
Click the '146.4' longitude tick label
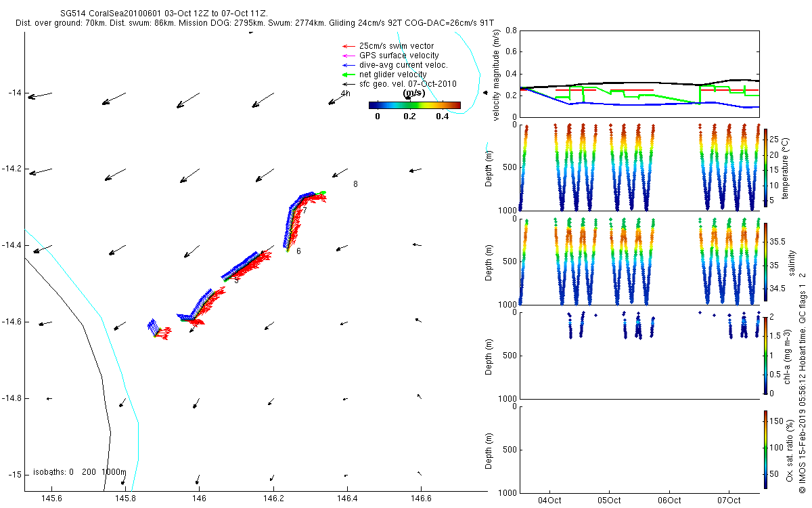(x=346, y=499)
